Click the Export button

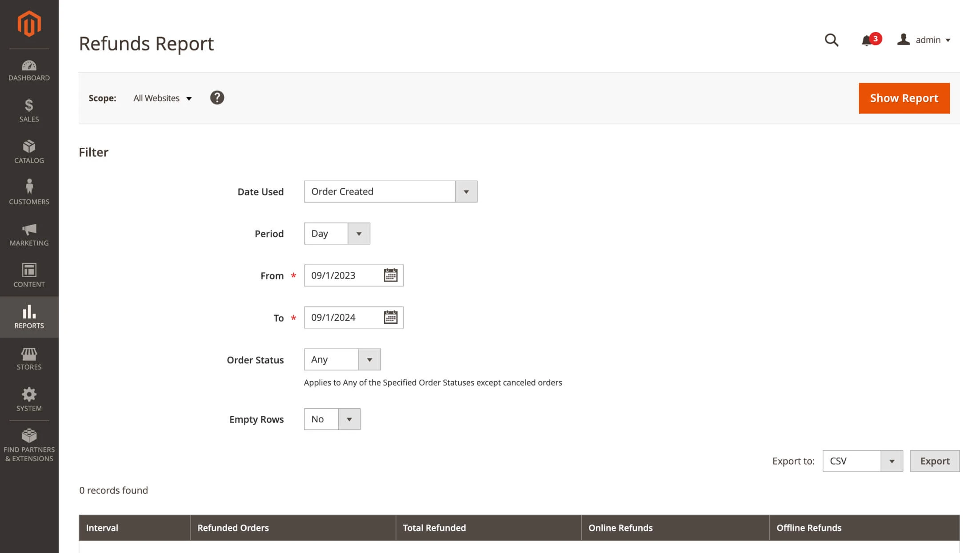(x=934, y=461)
